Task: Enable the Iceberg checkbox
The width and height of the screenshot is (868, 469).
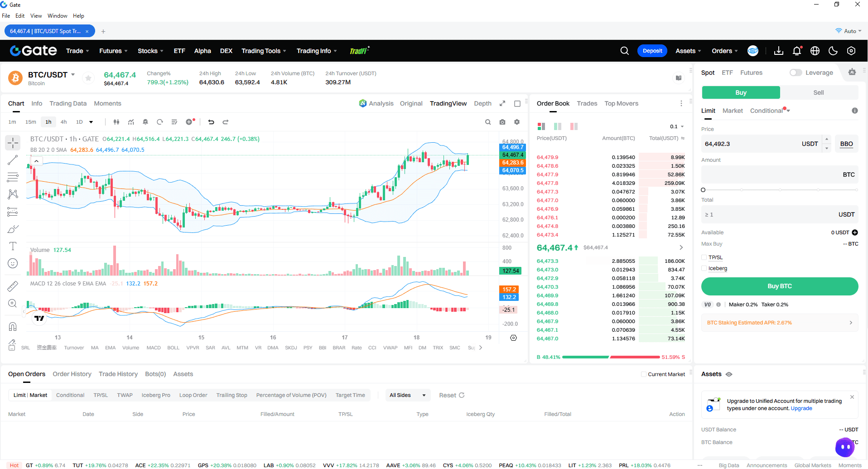Action: click(x=704, y=268)
